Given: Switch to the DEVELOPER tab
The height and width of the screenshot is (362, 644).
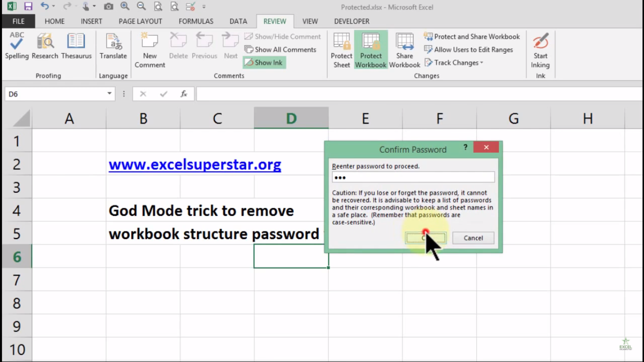Looking at the screenshot, I should pos(352,21).
